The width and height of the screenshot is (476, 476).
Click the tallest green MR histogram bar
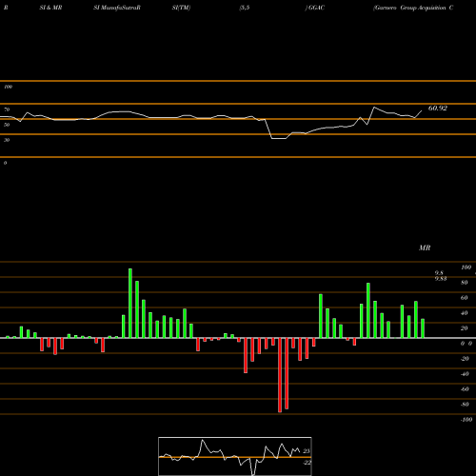click(x=130, y=303)
